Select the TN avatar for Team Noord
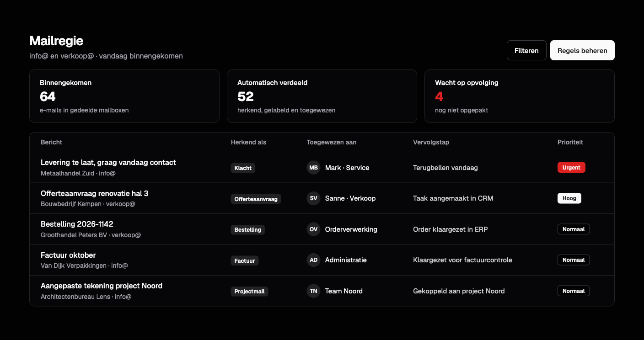The width and height of the screenshot is (644, 340). click(313, 291)
